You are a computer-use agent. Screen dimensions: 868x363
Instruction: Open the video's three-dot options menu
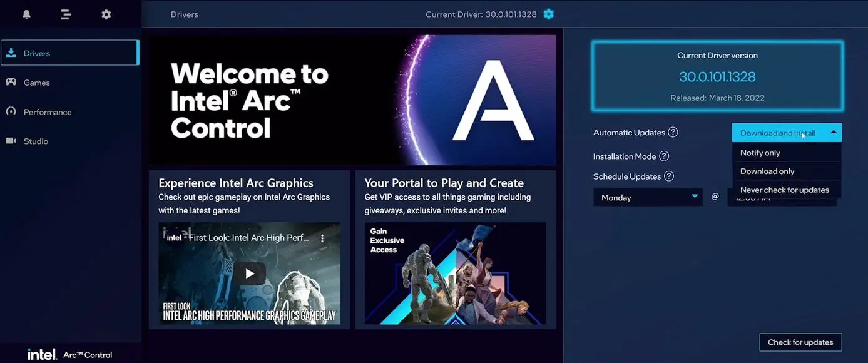pos(322,238)
